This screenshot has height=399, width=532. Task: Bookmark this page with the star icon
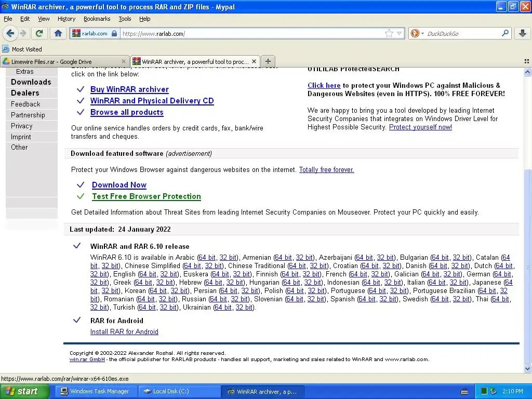[x=389, y=33]
